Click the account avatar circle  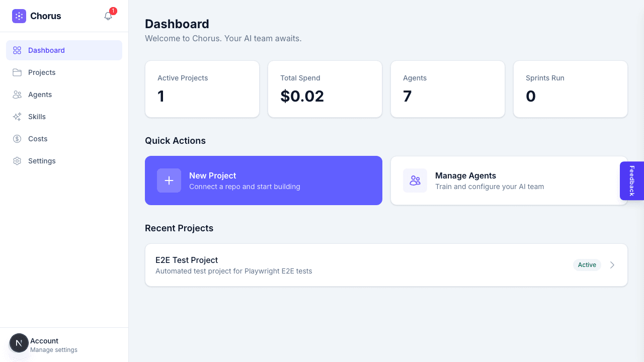pos(19,342)
